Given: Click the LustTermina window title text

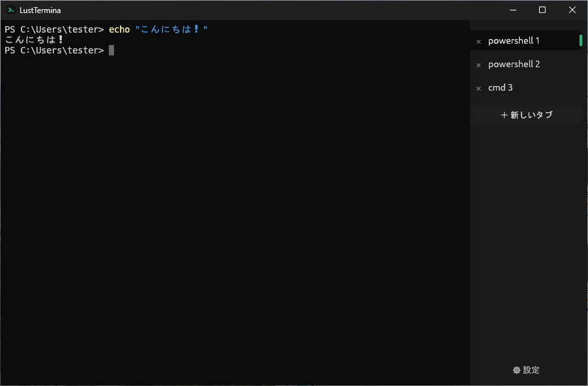Looking at the screenshot, I should click(40, 10).
